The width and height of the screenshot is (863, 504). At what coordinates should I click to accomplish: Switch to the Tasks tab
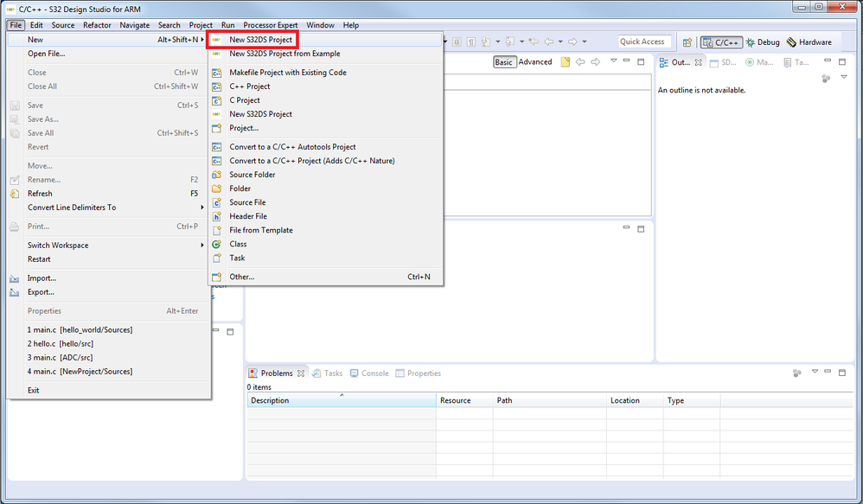(328, 373)
